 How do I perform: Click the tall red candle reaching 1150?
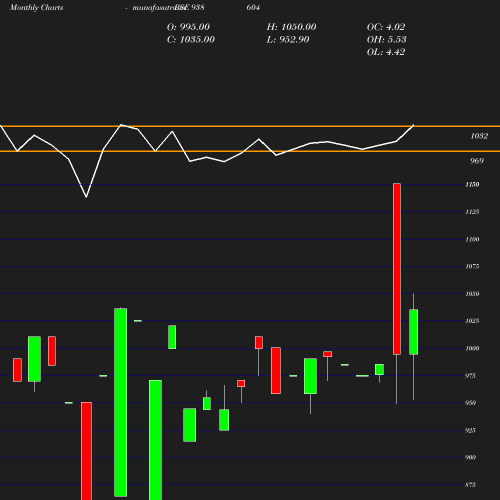click(x=397, y=269)
